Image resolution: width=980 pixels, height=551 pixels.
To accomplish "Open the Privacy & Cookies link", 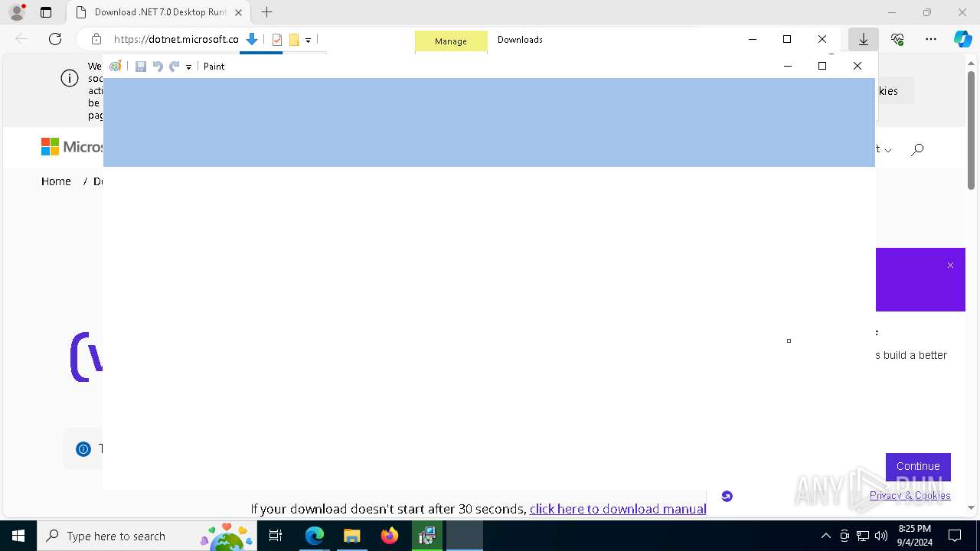I will click(910, 496).
